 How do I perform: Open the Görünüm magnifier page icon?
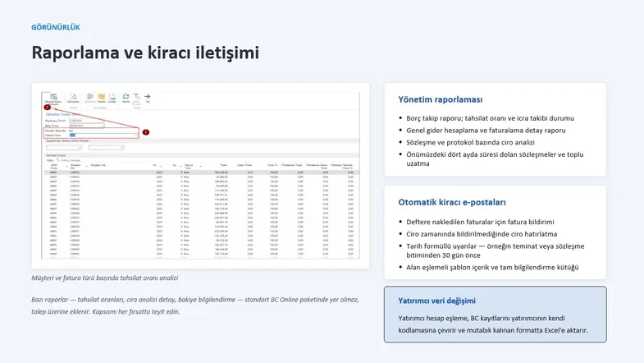[x=74, y=97]
